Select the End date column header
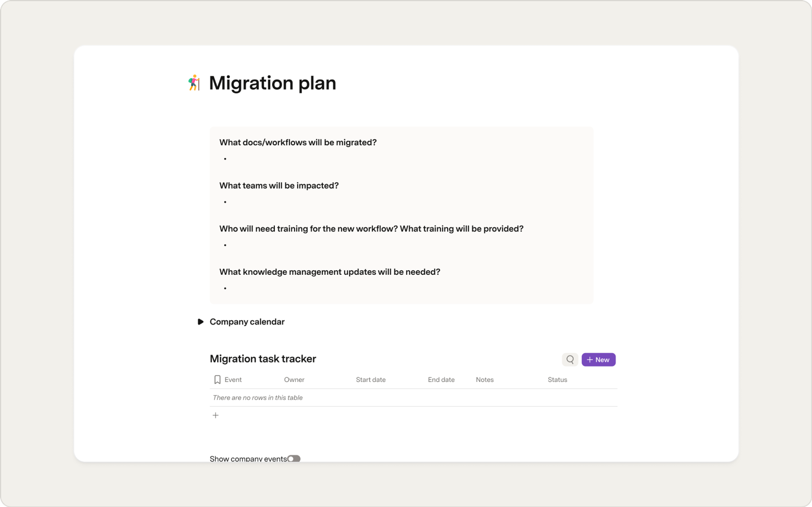This screenshot has height=507, width=812. (x=441, y=380)
